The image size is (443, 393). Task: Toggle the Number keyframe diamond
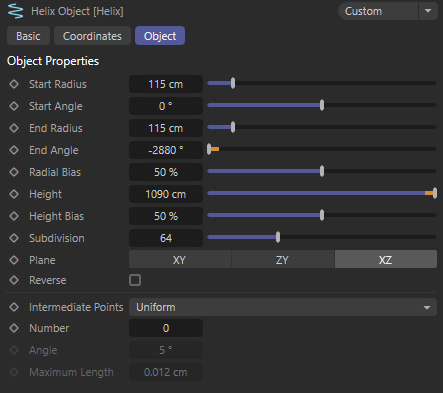(x=14, y=328)
